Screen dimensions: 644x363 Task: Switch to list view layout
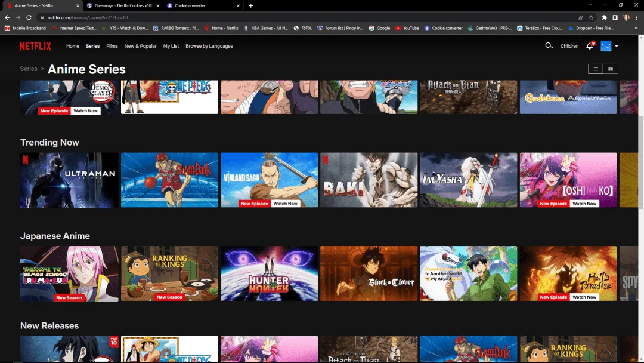(x=596, y=69)
